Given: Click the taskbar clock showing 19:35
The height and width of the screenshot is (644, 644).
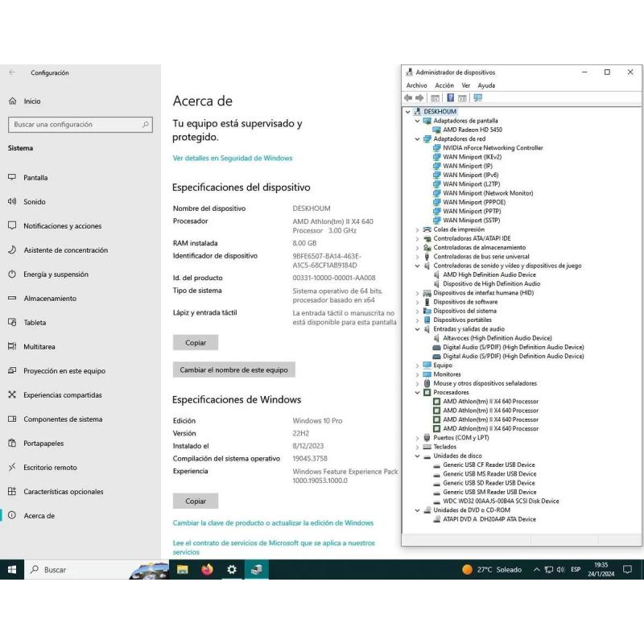Looking at the screenshot, I should [601, 570].
